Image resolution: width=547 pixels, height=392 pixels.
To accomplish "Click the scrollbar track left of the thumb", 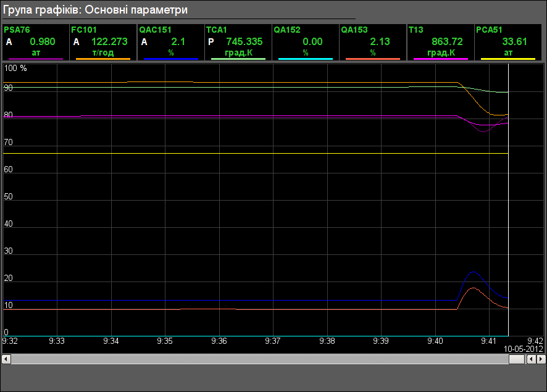I will [x=260, y=359].
